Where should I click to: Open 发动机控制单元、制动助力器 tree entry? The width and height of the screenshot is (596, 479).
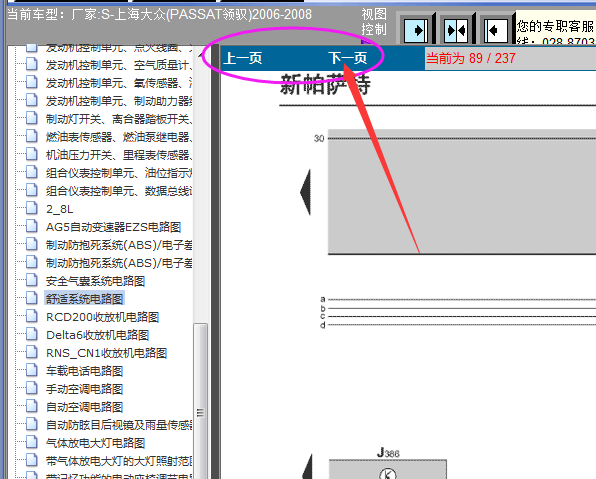[x=119, y=101]
